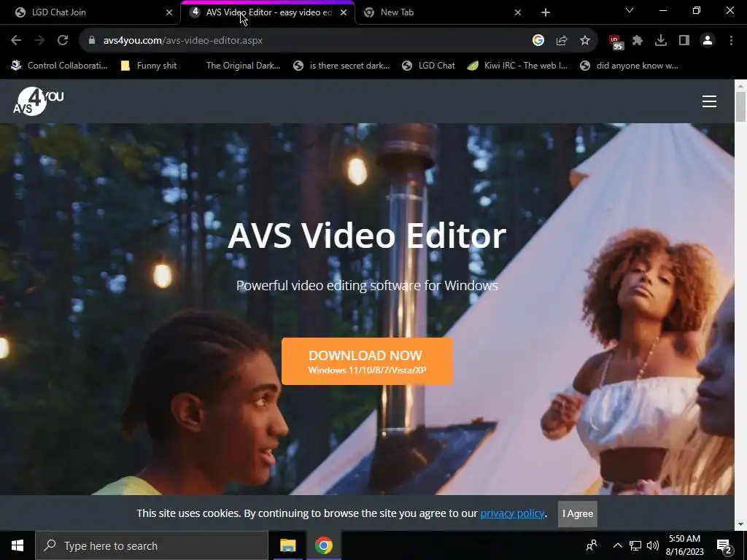Open Kiwi IRC bookmark
This screenshot has height=560, width=747.
pos(517,66)
